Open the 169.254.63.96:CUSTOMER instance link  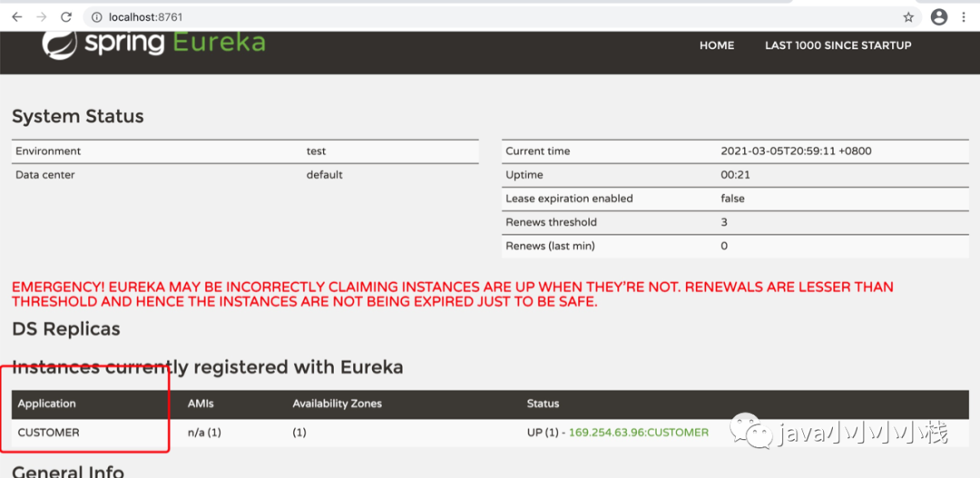[639, 433]
